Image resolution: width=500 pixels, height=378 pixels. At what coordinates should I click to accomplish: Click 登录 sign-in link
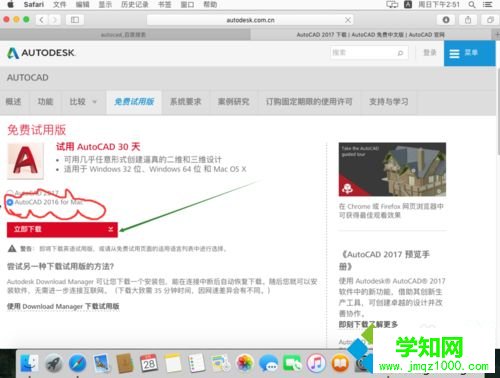click(430, 53)
